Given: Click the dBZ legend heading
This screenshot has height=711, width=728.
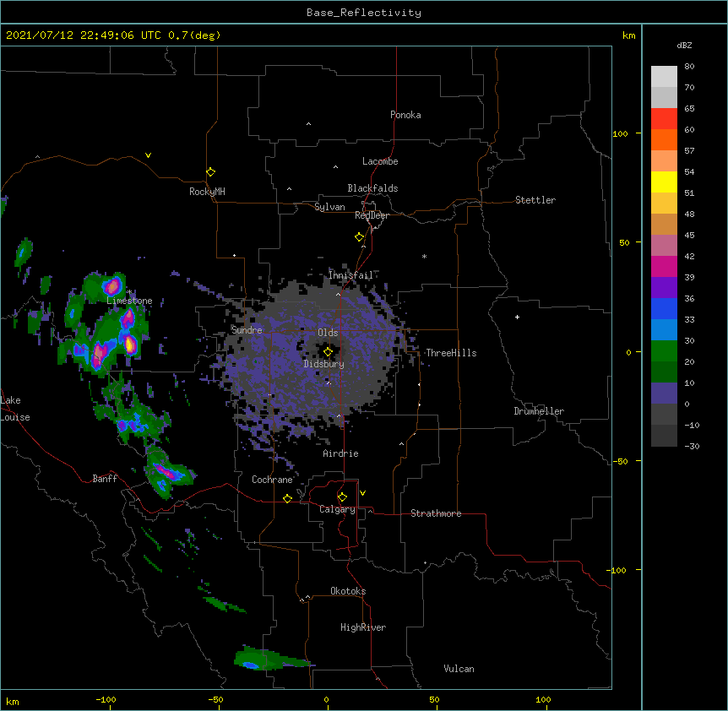Looking at the screenshot, I should [x=684, y=45].
